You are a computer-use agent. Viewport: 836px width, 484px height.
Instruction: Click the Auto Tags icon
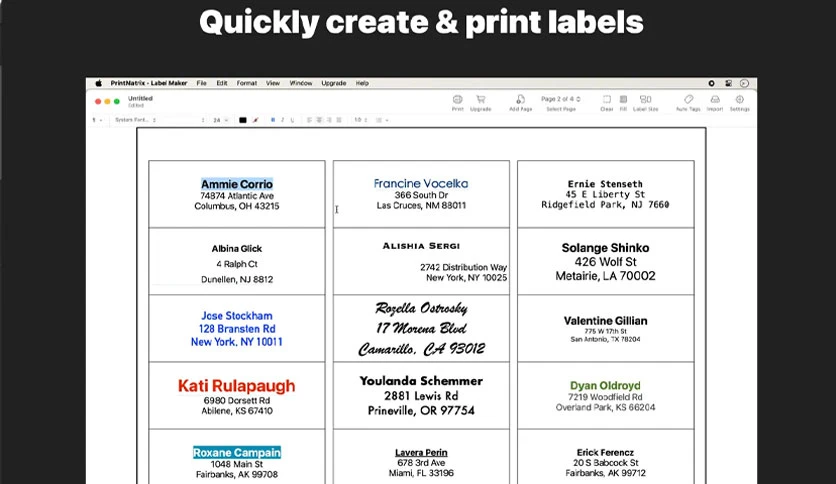click(x=688, y=100)
